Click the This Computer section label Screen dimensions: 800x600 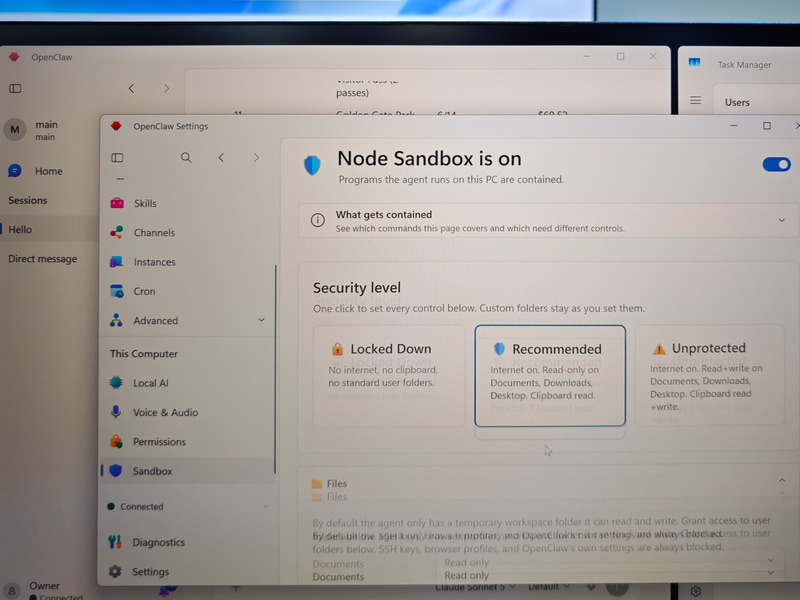tap(144, 354)
